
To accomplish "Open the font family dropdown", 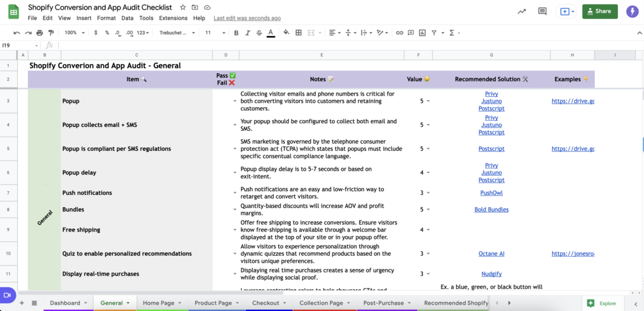I will point(177,33).
